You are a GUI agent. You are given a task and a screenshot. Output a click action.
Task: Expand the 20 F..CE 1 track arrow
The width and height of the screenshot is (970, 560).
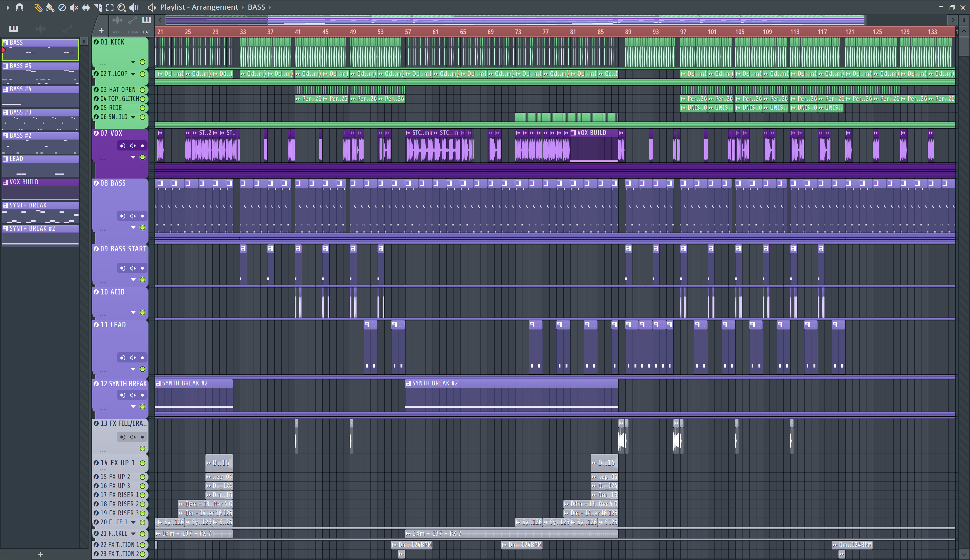pos(133,522)
